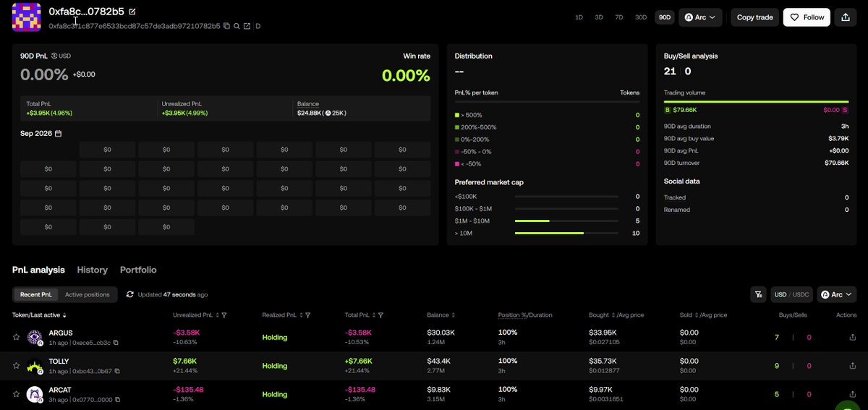Search the wallet address with magnifier icon

[237, 26]
